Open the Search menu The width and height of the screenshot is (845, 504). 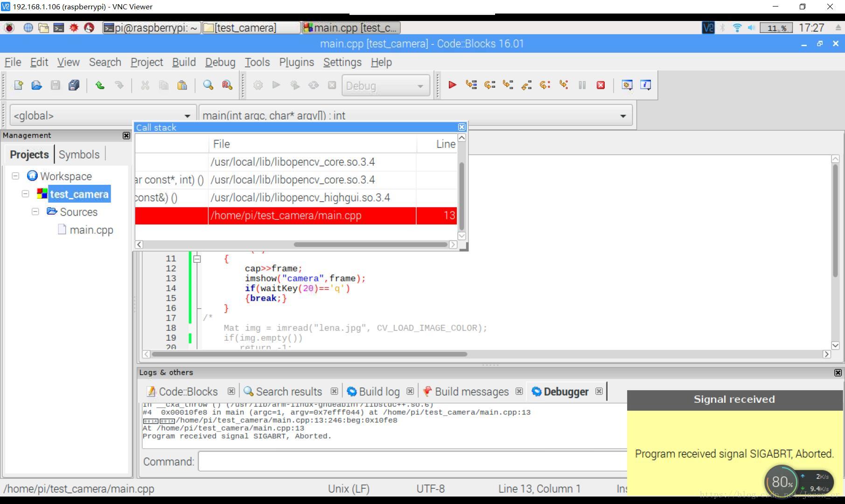click(x=105, y=62)
